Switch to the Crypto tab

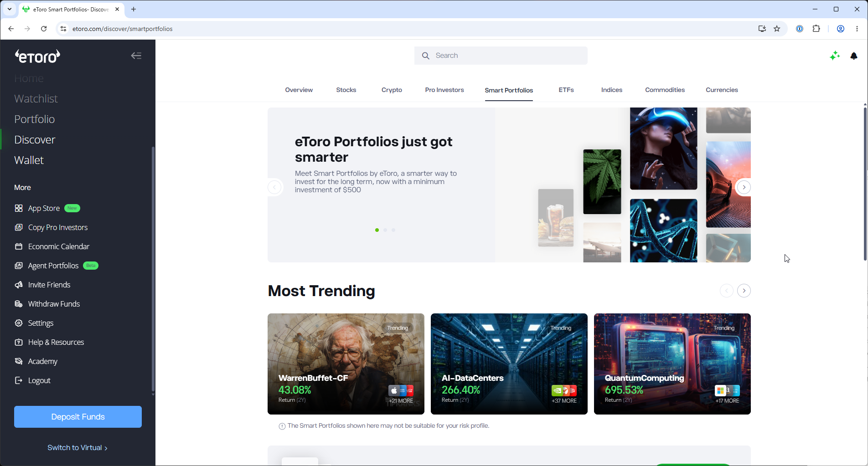[x=392, y=90]
